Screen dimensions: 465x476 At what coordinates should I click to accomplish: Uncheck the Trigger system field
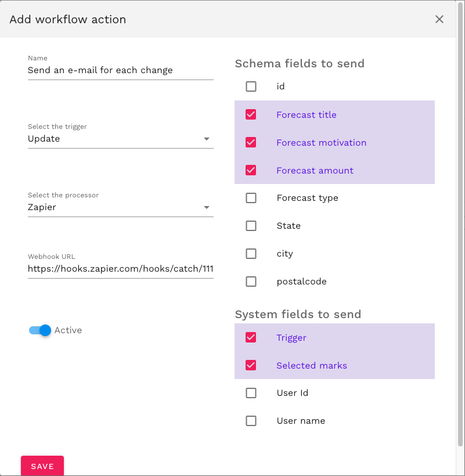point(251,337)
